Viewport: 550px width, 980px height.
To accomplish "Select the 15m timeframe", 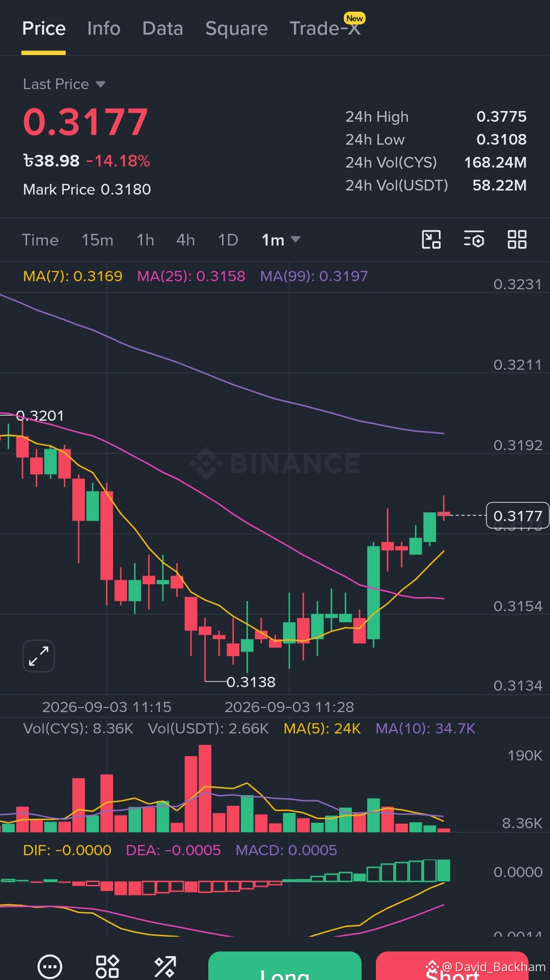I will (97, 240).
